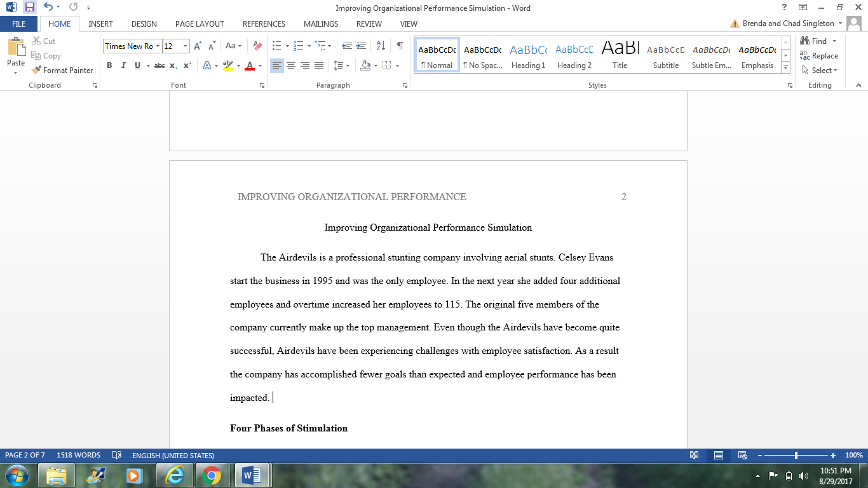Viewport: 868px width, 488px height.
Task: Save the document via Quick Access Toolbar
Action: click(29, 7)
